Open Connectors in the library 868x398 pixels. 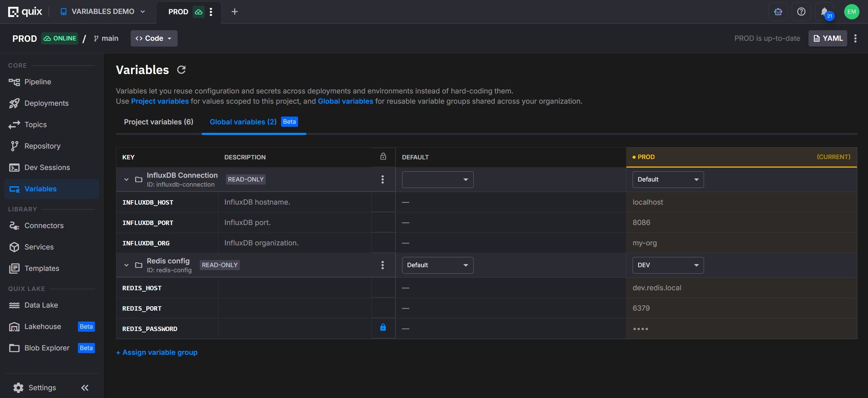tap(51, 226)
